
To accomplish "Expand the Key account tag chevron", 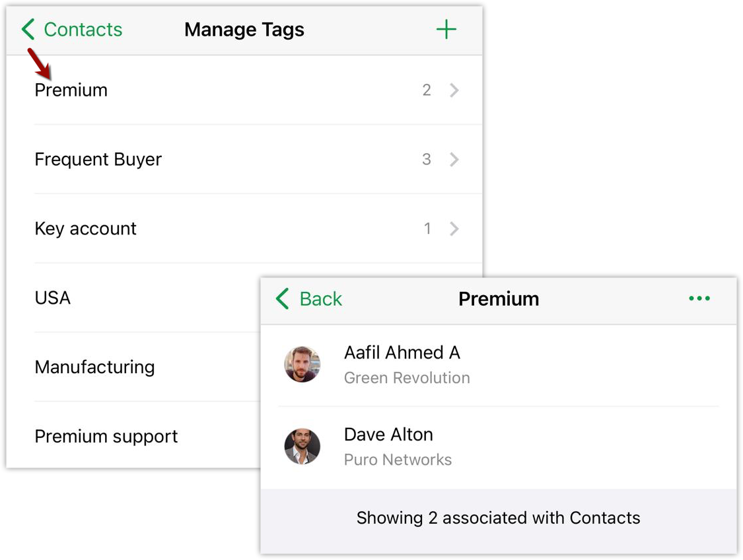I will point(454,229).
